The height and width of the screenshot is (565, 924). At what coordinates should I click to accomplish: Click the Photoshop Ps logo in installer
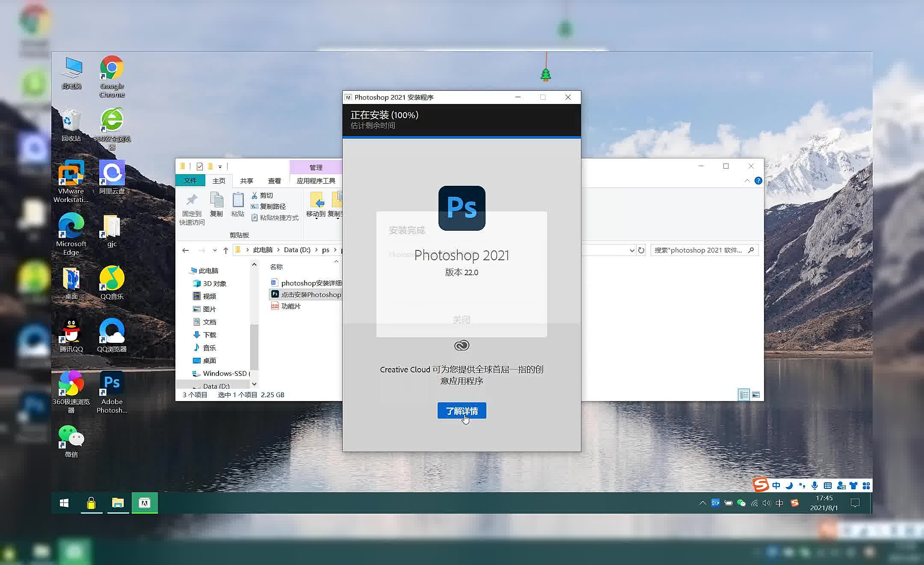(462, 208)
